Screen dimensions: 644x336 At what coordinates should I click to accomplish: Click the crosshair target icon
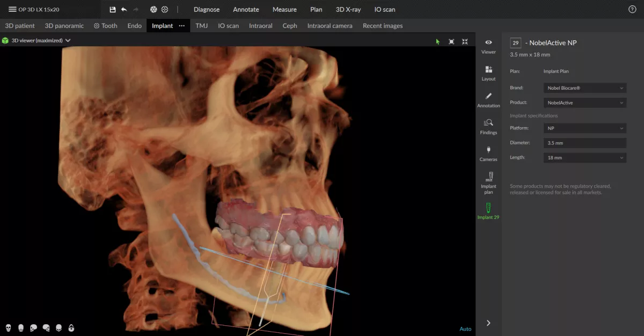165,10
